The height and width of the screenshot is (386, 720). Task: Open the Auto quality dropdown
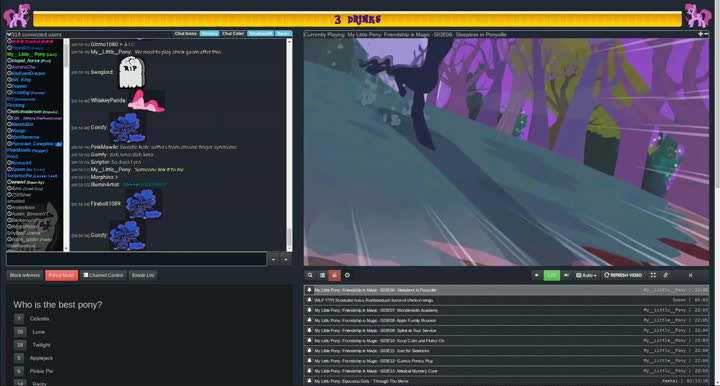(x=586, y=275)
